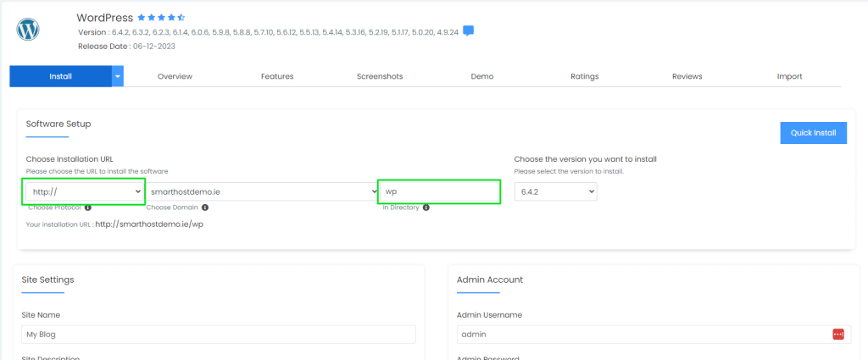Switch to the Overview tab
868x360 pixels.
[x=175, y=76]
